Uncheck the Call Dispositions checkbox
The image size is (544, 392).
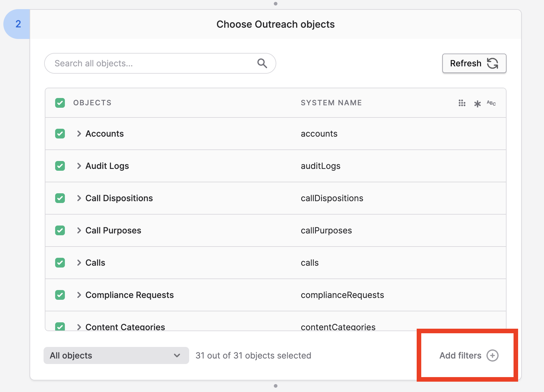[60, 198]
